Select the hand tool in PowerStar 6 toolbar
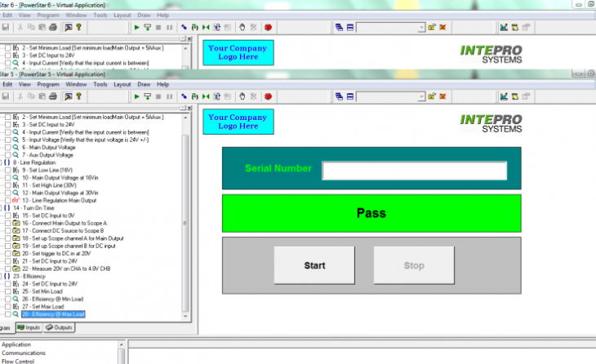Image resolution: width=596 pixels, height=364 pixels. coord(242,28)
